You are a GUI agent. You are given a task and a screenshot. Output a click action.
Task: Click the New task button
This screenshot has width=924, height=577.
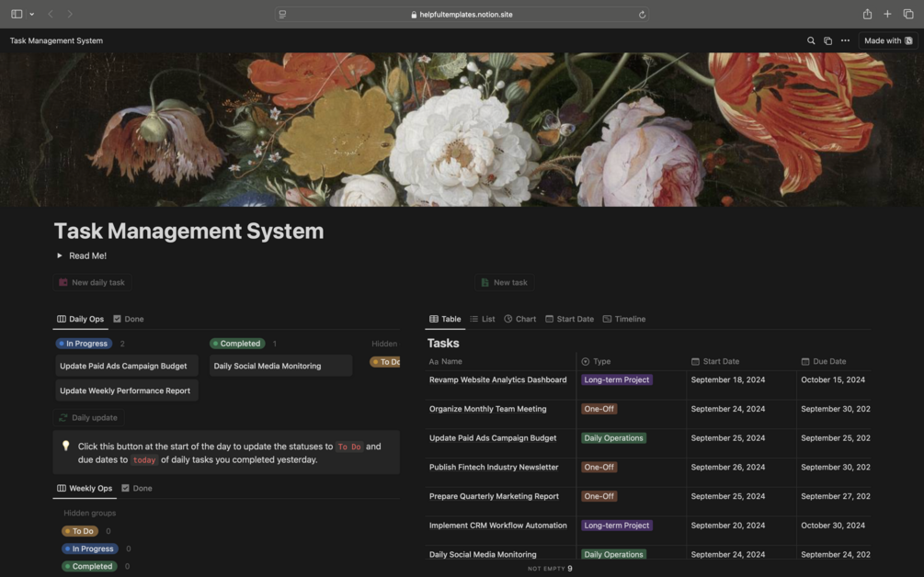[505, 283]
